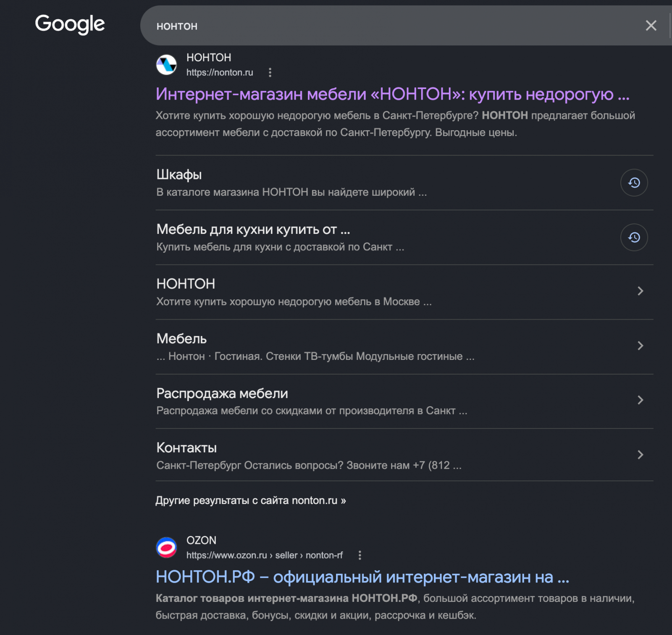Click the history icon next to Шкафы
The width and height of the screenshot is (672, 635).
pyautogui.click(x=634, y=183)
